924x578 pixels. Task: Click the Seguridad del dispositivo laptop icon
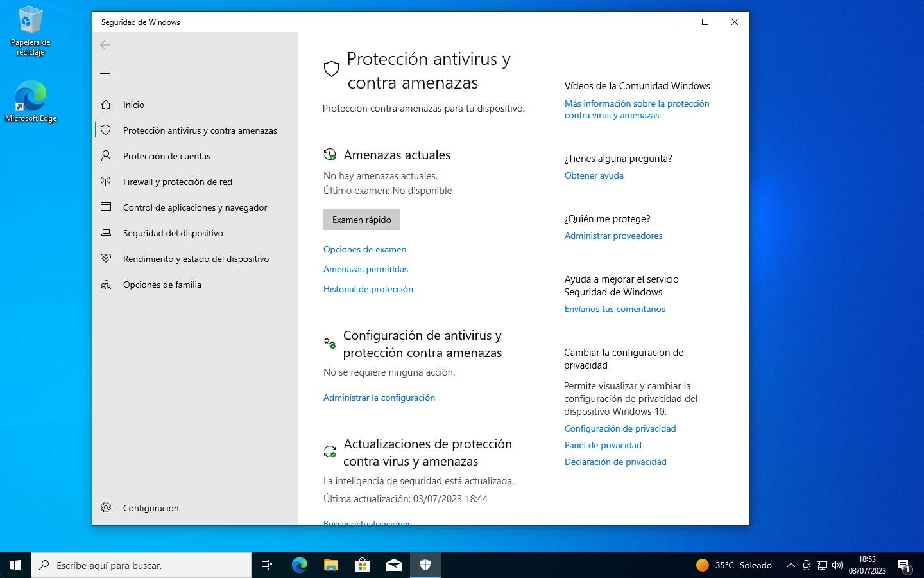[106, 233]
